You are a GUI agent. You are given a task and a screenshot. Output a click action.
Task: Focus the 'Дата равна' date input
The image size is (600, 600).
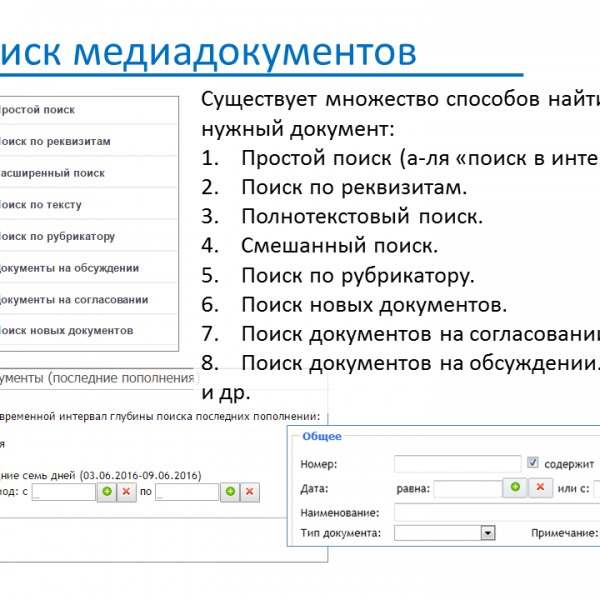coord(466,488)
